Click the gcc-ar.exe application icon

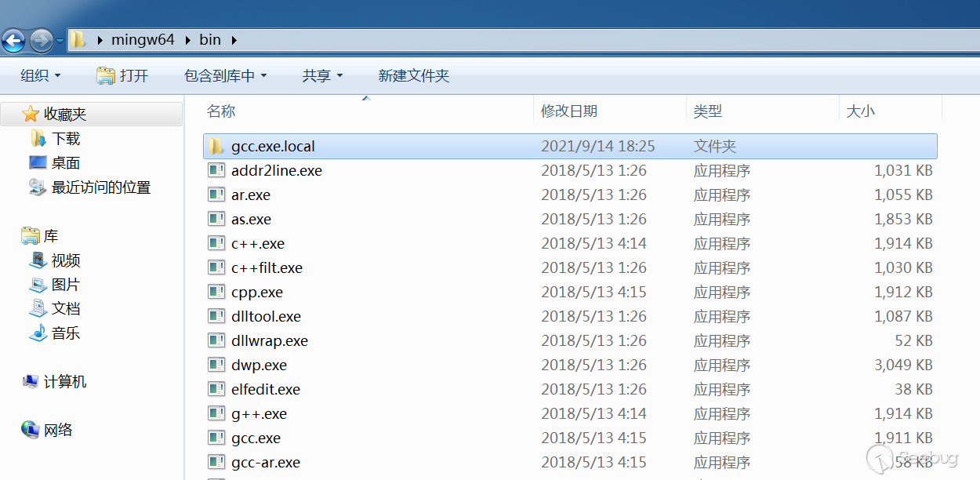coord(216,462)
